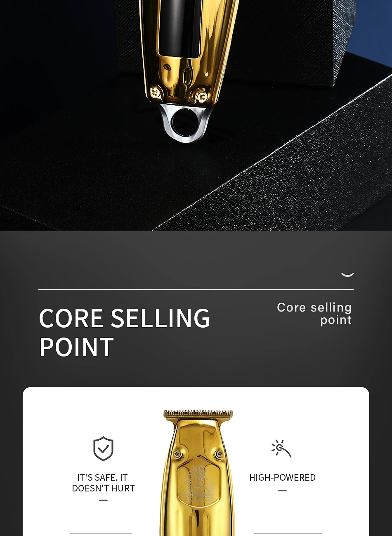Click the small curved smile icon

pos(347,274)
